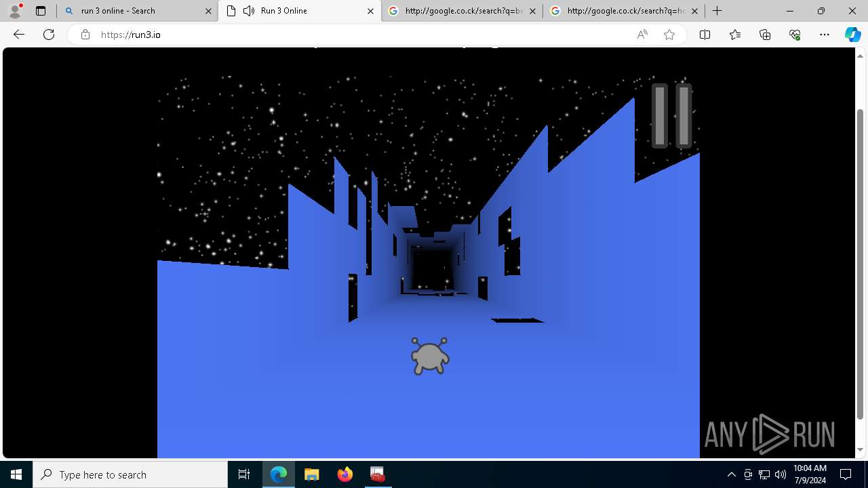Open the tab actions menu icon
The height and width of the screenshot is (488, 868).
[41, 11]
